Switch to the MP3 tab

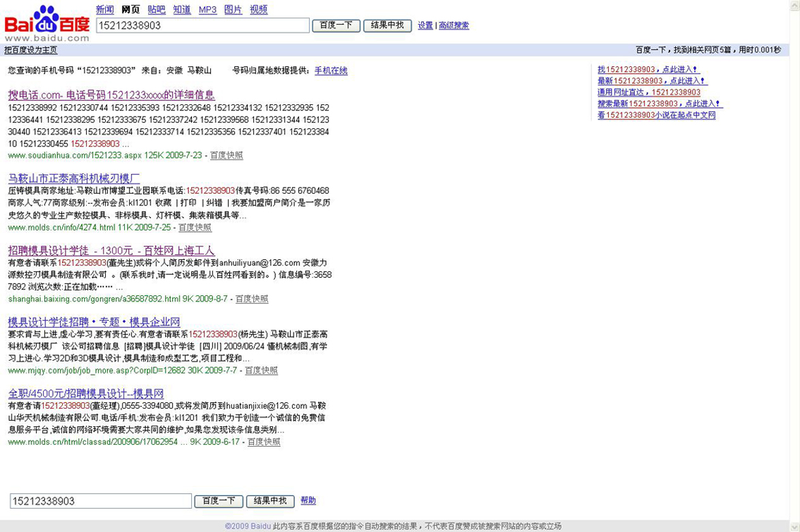click(x=208, y=9)
